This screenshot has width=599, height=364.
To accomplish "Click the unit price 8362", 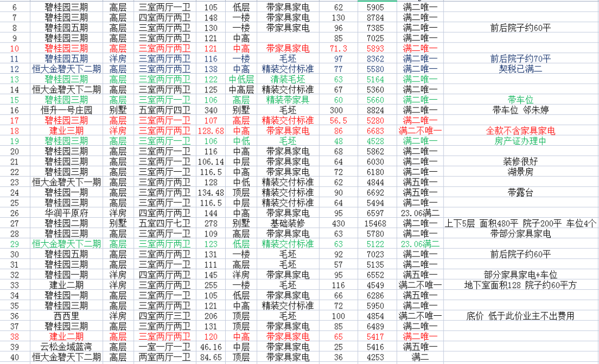I will pyautogui.click(x=375, y=59).
